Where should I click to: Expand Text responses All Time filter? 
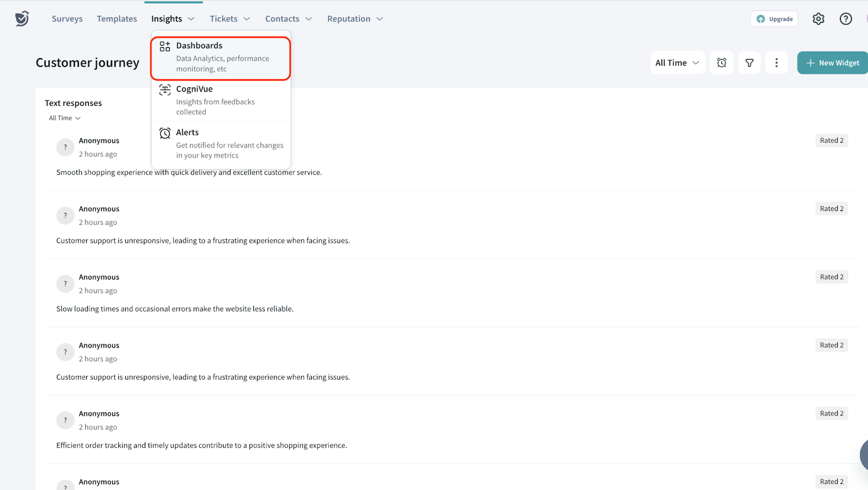click(65, 118)
